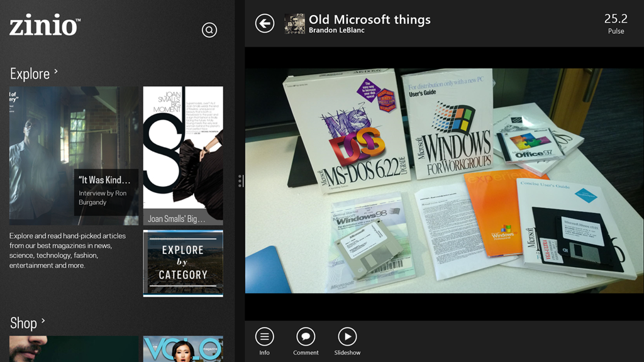Click the 25.2 Pulse score
The width and height of the screenshot is (644, 362).
tap(616, 23)
